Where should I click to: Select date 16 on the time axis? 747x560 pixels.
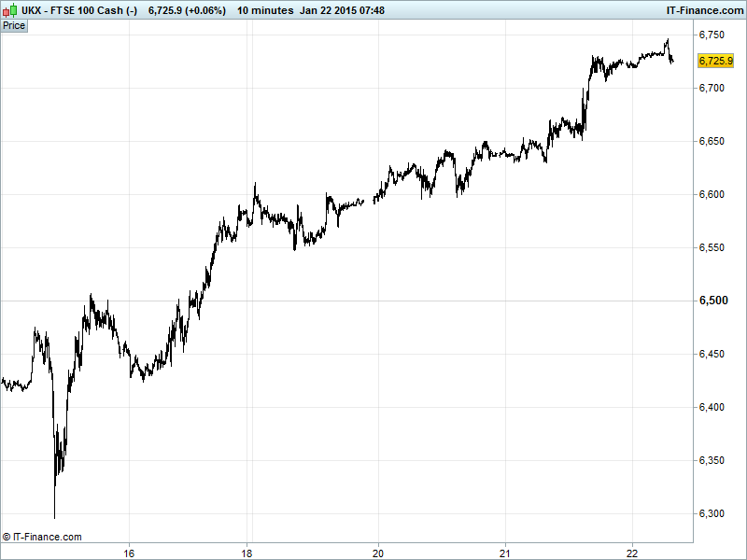129,551
